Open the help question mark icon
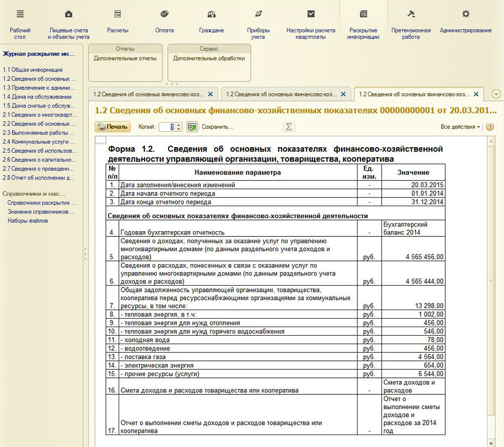Screen dimensions: 504x447 click(x=490, y=127)
